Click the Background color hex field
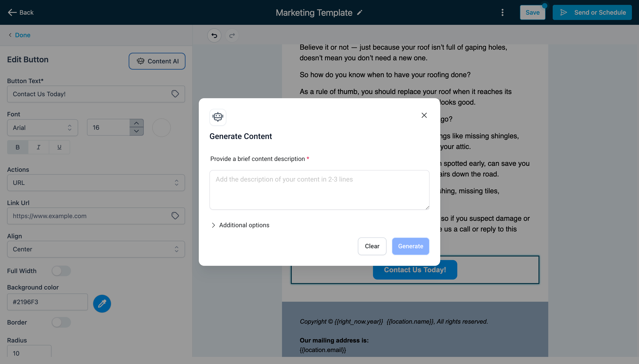Image resolution: width=639 pixels, height=364 pixels. pyautogui.click(x=47, y=302)
